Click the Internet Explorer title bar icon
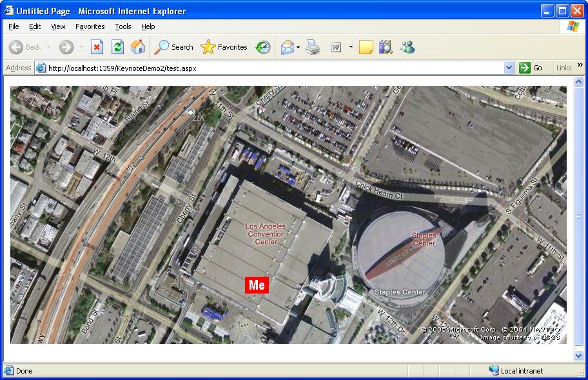The width and height of the screenshot is (588, 380). pyautogui.click(x=8, y=10)
